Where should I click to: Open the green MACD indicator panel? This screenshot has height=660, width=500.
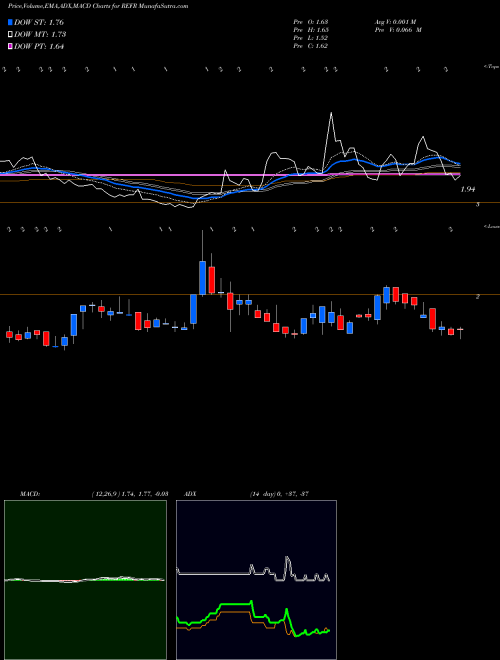click(85, 580)
